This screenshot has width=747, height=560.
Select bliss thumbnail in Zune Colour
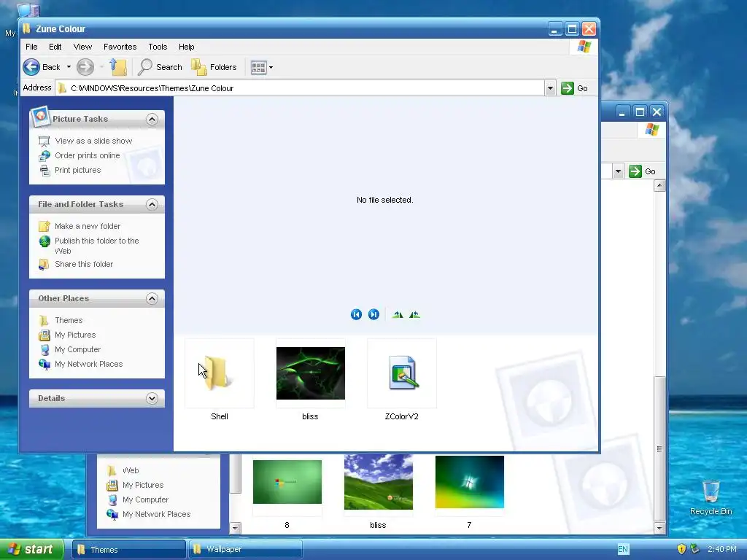coord(310,380)
